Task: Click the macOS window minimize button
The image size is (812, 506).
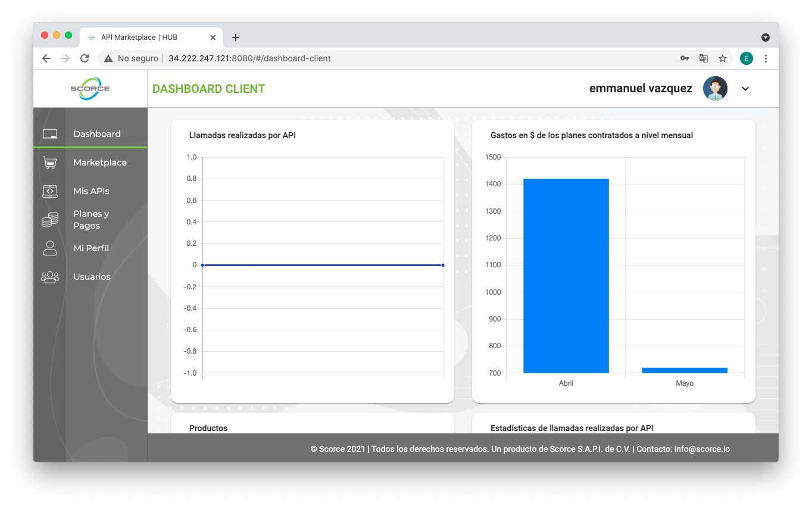Action: click(57, 35)
